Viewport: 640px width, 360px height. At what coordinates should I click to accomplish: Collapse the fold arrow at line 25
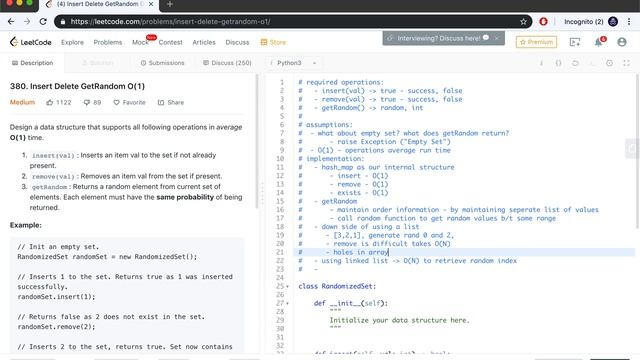coord(287,287)
